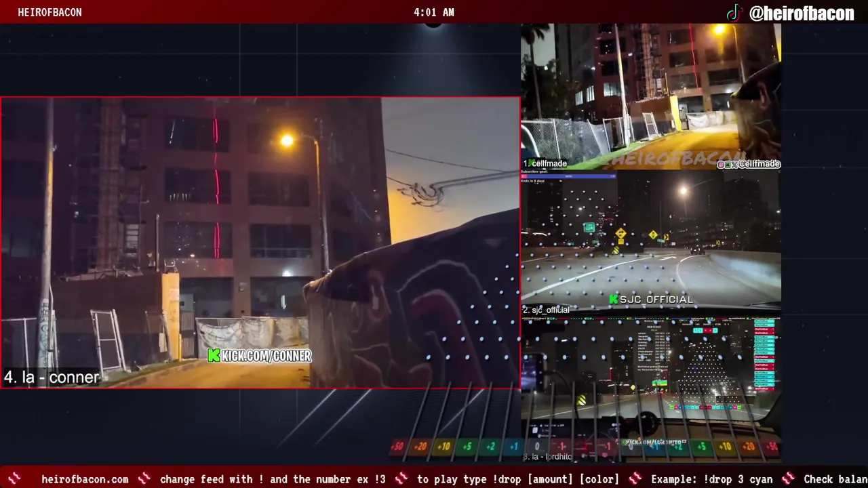Click the yellow +10 slot on the board's left side

443,447
